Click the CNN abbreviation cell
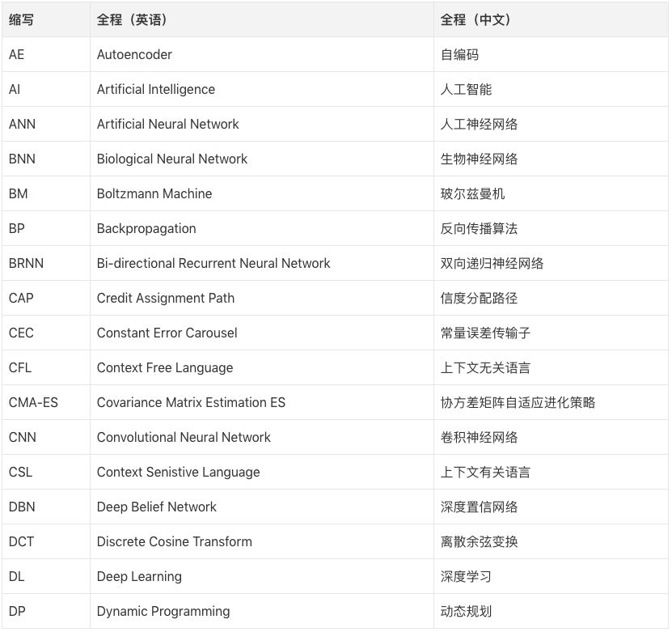The height and width of the screenshot is (632, 672). click(x=46, y=437)
